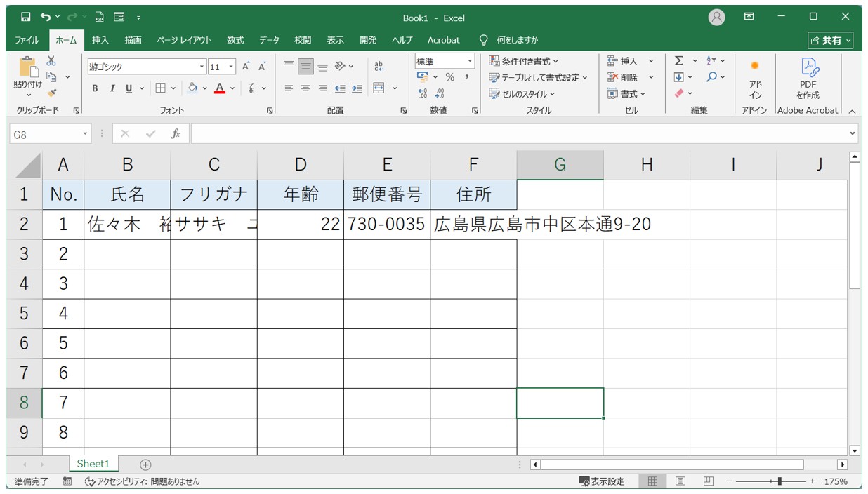Toggle Italic formatting

point(112,88)
